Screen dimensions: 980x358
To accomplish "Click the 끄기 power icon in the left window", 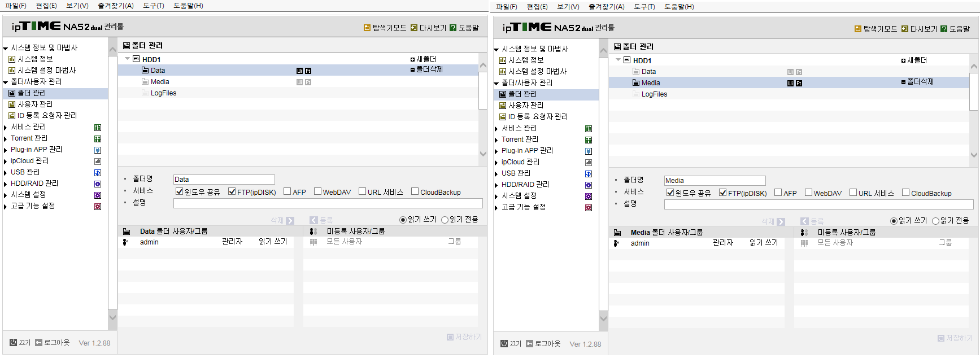I will click(13, 342).
